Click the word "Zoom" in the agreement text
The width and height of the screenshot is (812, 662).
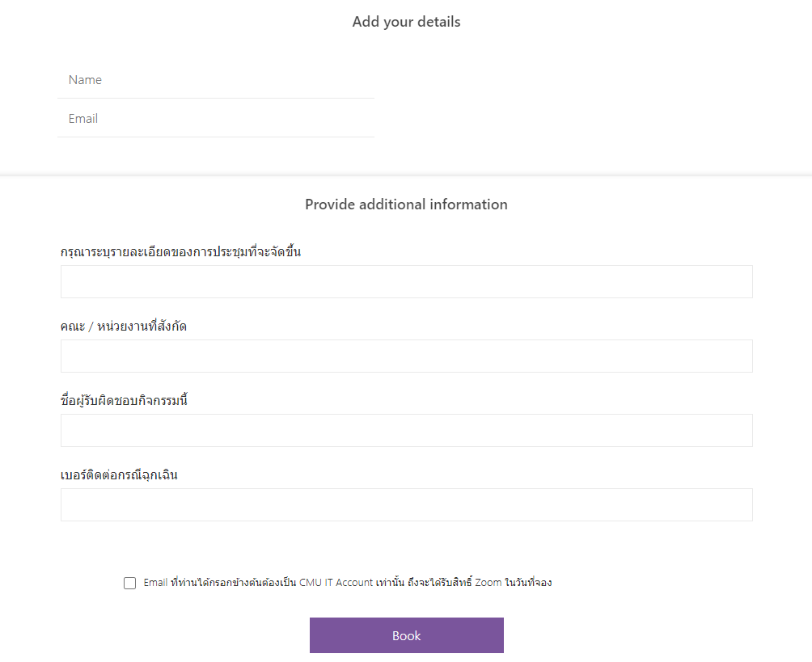click(488, 583)
